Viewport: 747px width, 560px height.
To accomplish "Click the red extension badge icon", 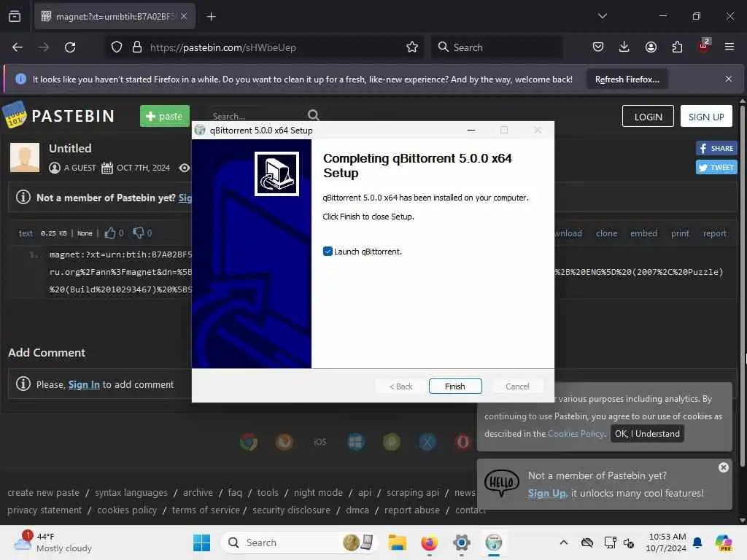I will click(704, 46).
